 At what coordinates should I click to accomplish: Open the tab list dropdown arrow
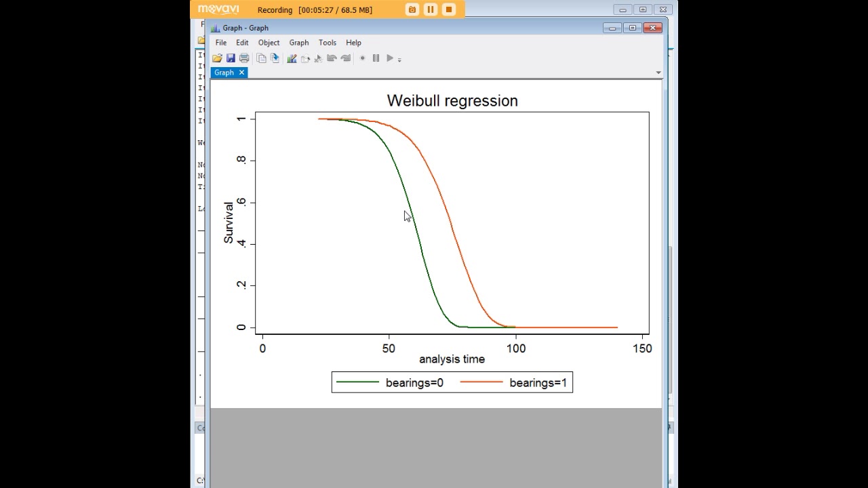point(658,73)
